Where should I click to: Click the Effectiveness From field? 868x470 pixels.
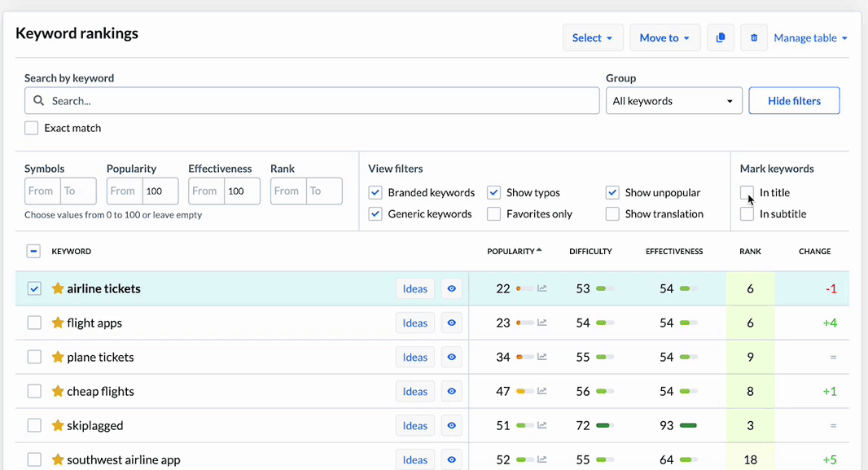(x=207, y=191)
